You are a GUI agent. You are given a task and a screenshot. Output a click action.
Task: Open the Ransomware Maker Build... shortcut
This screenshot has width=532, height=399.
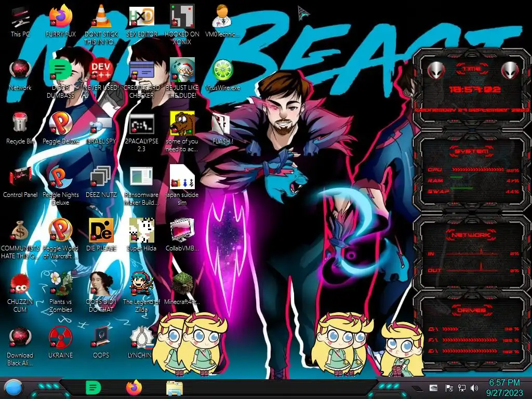(141, 185)
